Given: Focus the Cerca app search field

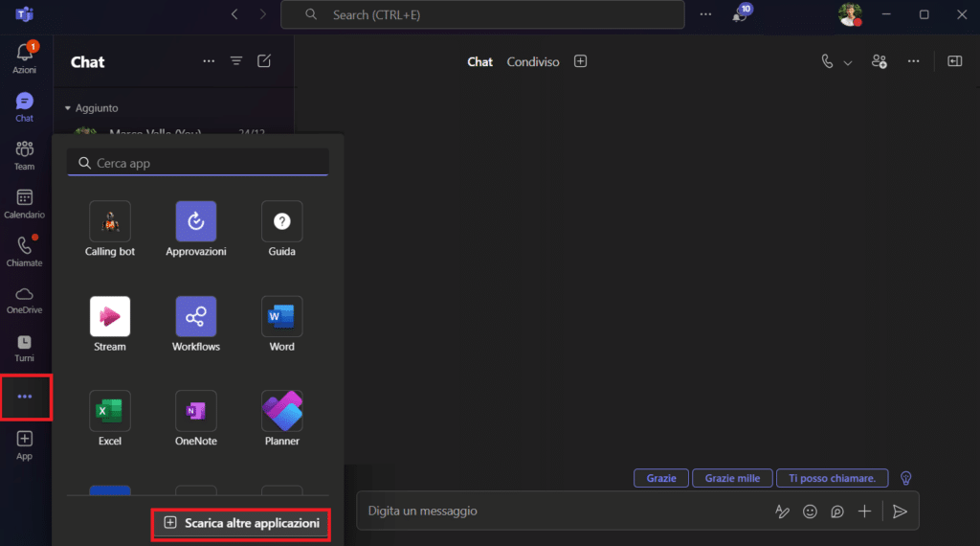Looking at the screenshot, I should 197,163.
